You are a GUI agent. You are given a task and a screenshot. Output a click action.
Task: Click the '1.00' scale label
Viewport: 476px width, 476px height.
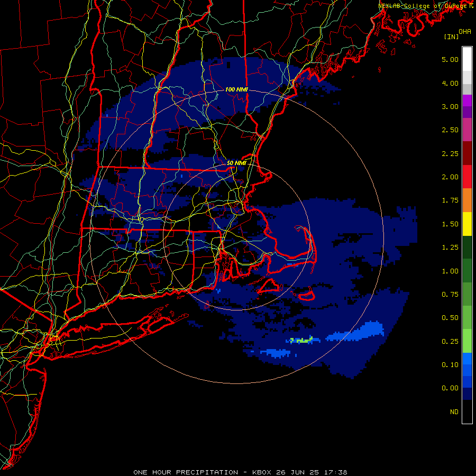[450, 271]
